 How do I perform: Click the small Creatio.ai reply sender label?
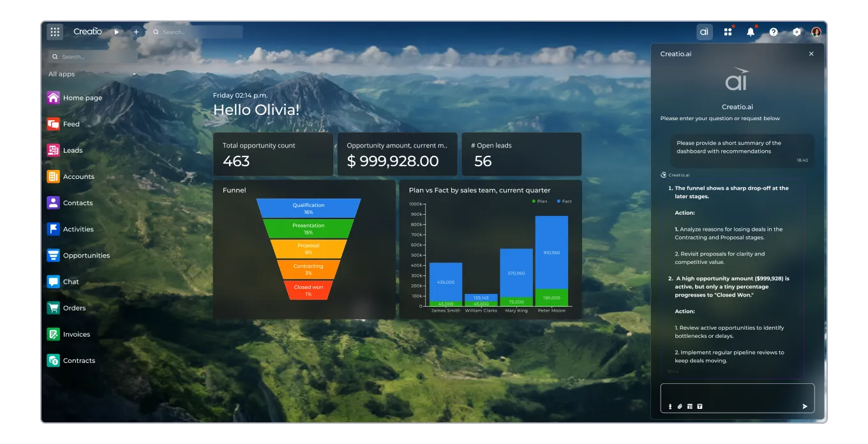tap(675, 174)
